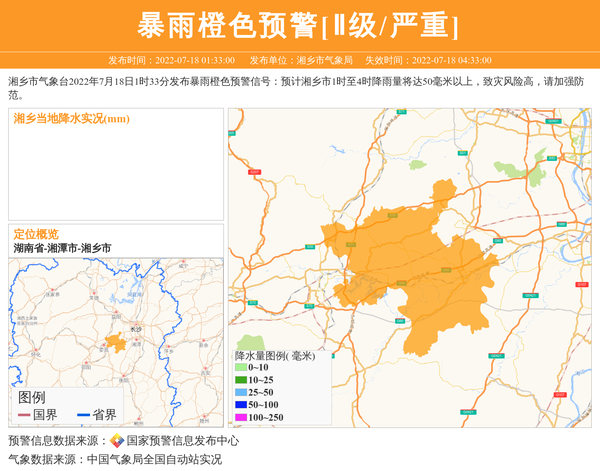Pick the 50~100 dark blue rainfall swatch

click(240, 404)
